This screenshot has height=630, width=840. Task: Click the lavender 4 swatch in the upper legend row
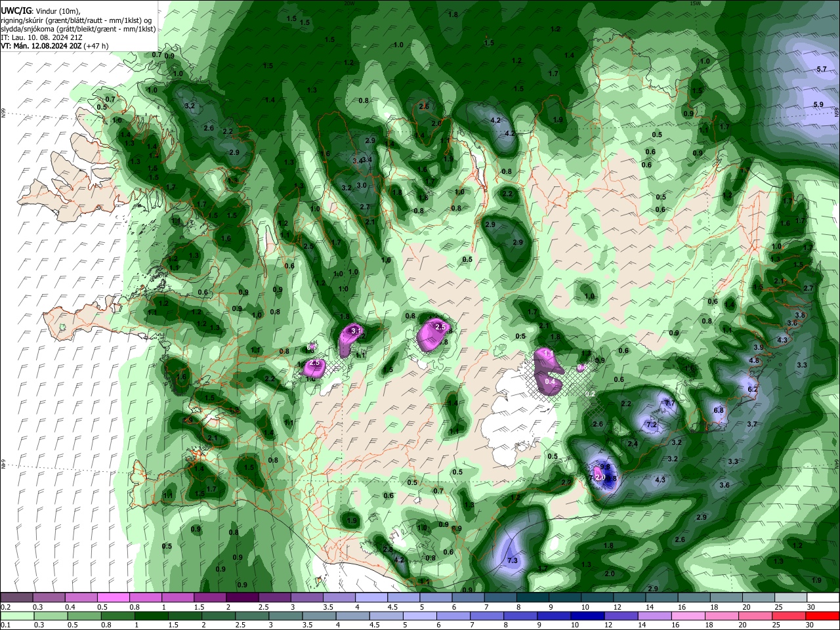pos(371,598)
